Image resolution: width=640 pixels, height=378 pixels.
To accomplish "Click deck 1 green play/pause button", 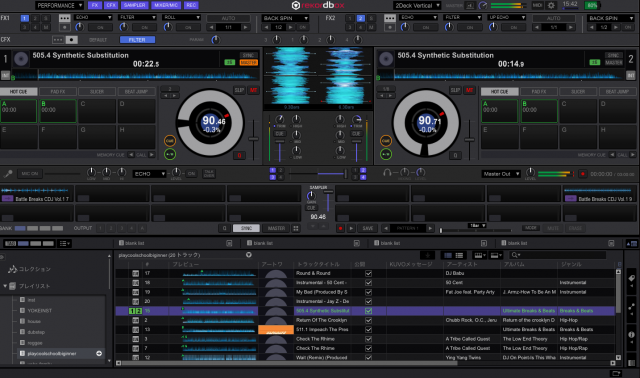I will tap(170, 154).
